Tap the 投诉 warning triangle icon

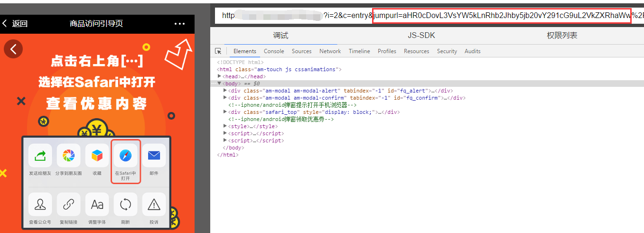tap(154, 205)
